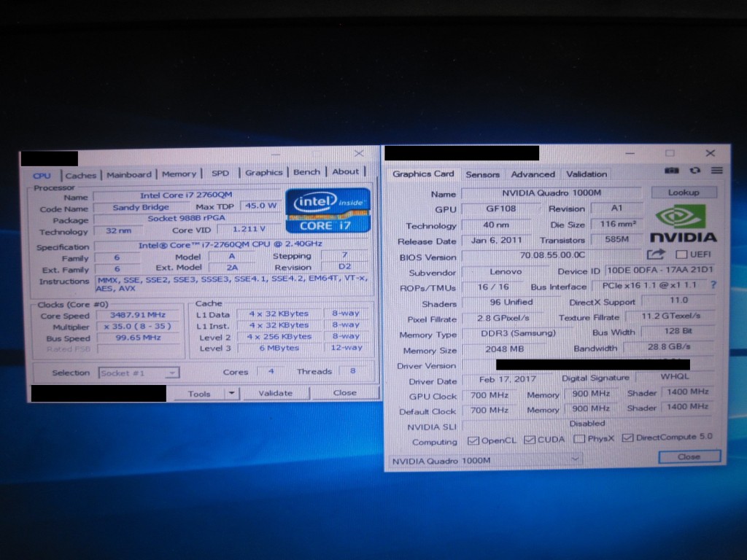The image size is (747, 560).
Task: Open the NVIDIA Quadro 1000M GPU selector
Action: pyautogui.click(x=485, y=461)
